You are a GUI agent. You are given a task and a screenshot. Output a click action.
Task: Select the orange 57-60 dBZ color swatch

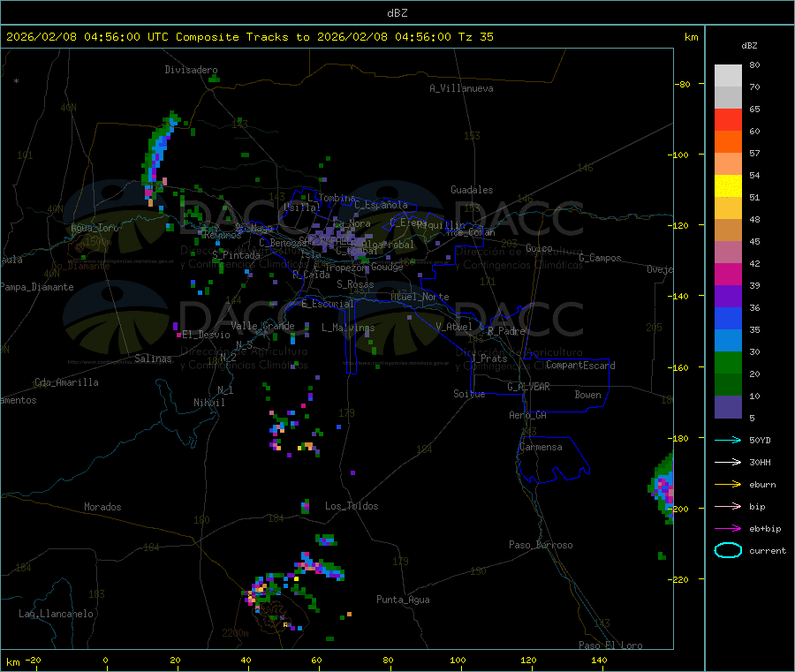[728, 142]
